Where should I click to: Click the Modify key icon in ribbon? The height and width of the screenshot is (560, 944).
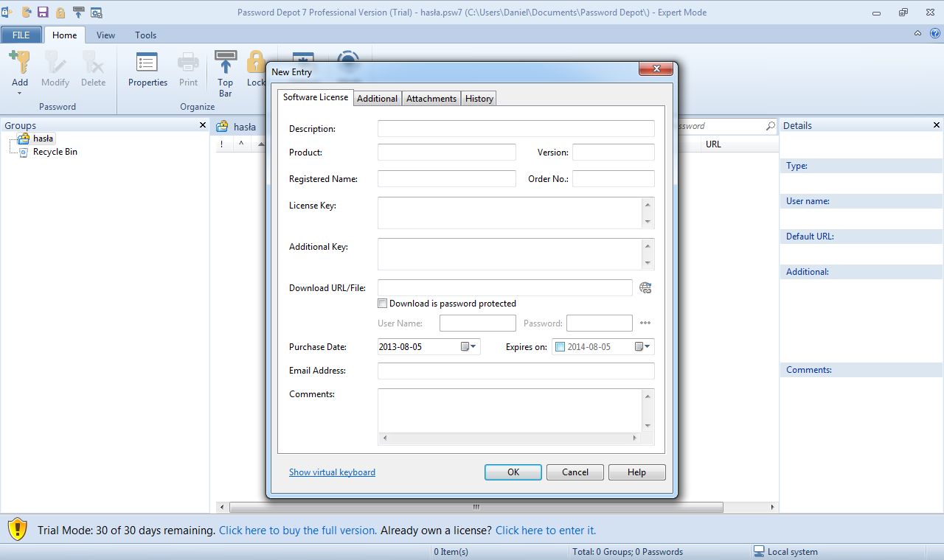pos(55,62)
